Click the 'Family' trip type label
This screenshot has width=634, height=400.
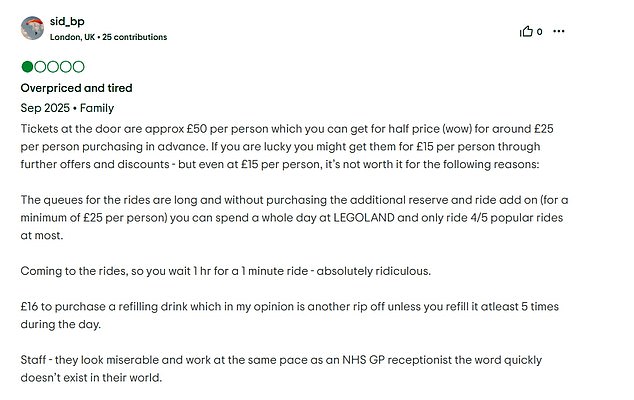[x=97, y=108]
